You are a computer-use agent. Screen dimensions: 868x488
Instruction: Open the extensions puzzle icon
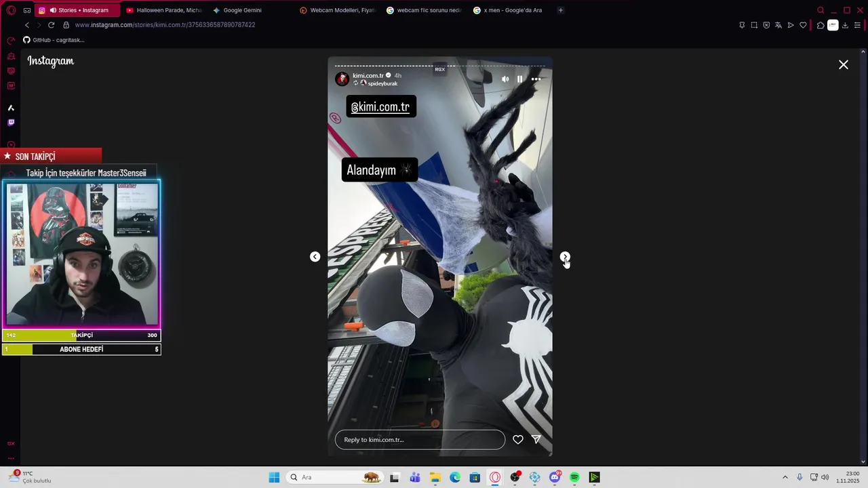(x=821, y=25)
